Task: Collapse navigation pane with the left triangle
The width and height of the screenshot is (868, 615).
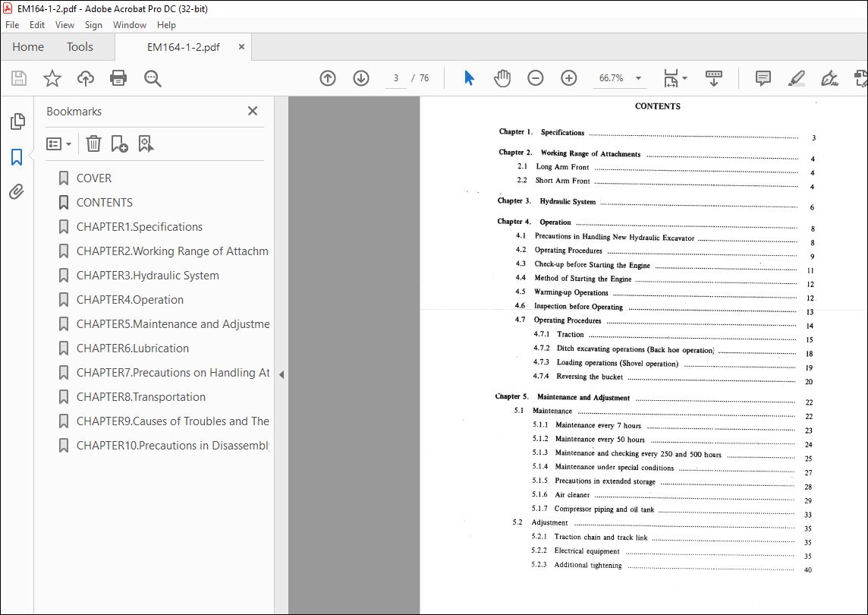Action: 281,374
